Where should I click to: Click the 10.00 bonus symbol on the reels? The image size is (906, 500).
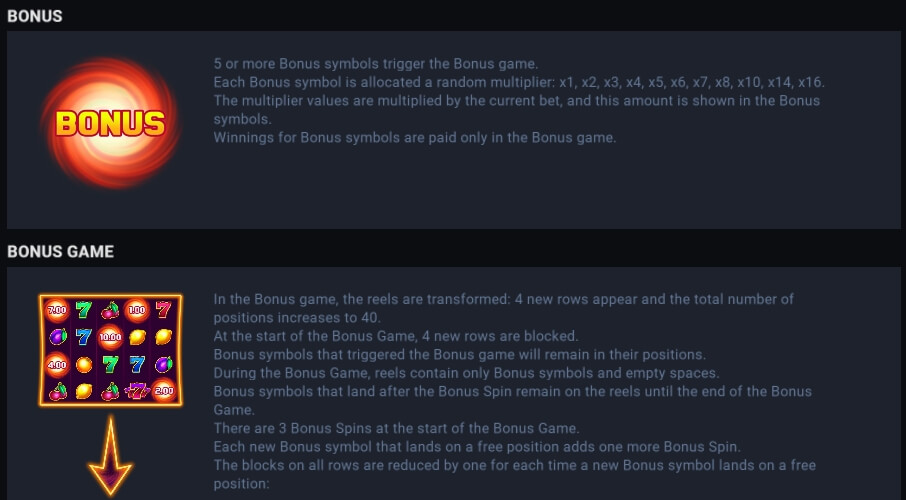(x=110, y=337)
